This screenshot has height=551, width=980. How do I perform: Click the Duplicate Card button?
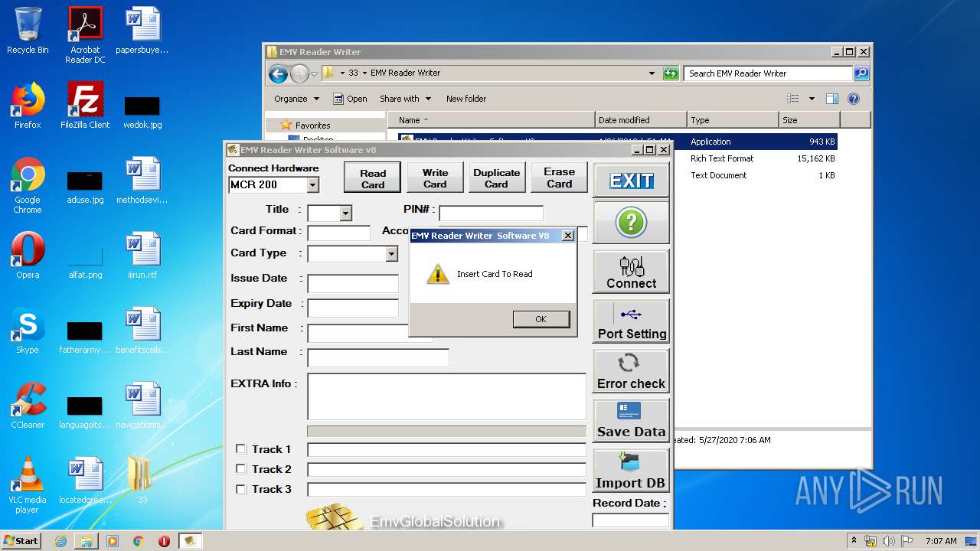click(x=496, y=178)
